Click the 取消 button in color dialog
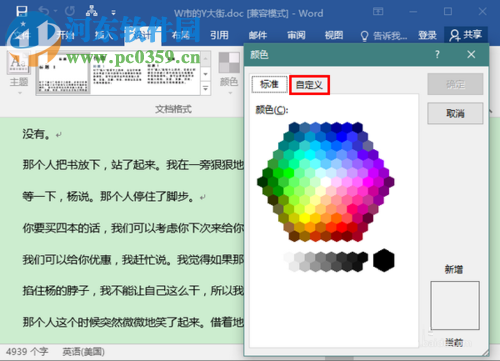The height and width of the screenshot is (361, 500). [x=455, y=113]
